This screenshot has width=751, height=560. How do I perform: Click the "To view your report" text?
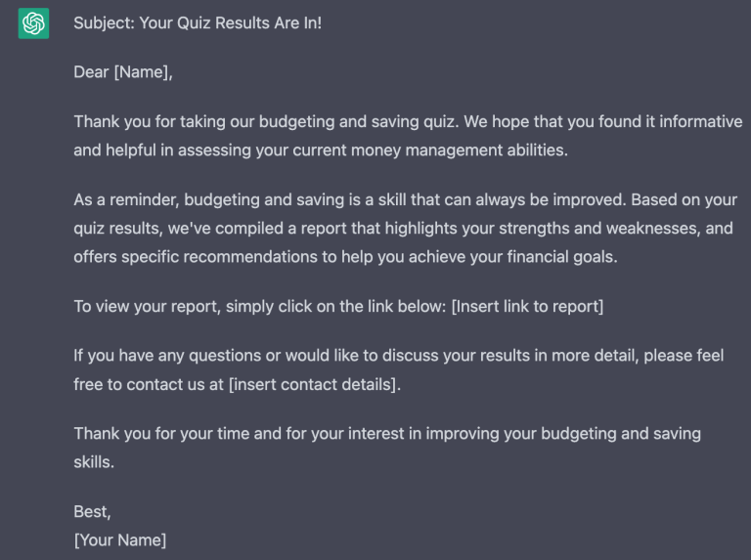coord(146,306)
